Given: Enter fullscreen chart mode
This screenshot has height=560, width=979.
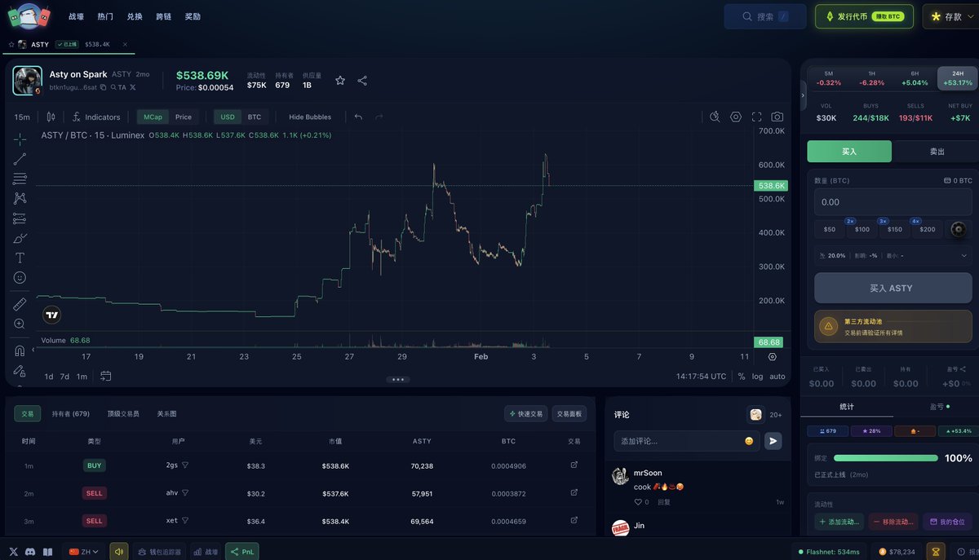Looking at the screenshot, I should (x=757, y=117).
